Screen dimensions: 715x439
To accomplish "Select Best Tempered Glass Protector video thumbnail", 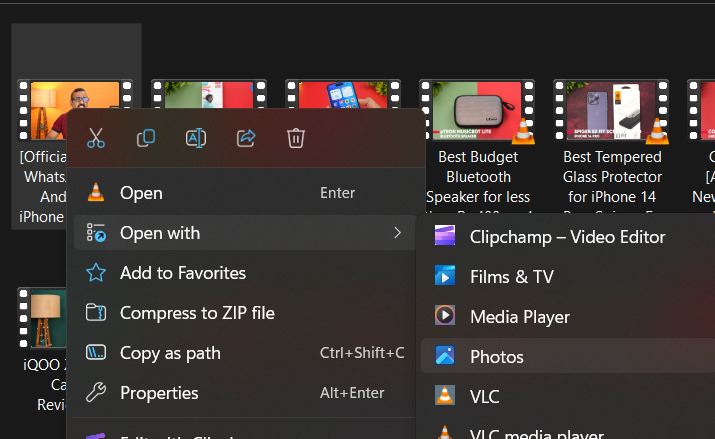I will click(611, 111).
